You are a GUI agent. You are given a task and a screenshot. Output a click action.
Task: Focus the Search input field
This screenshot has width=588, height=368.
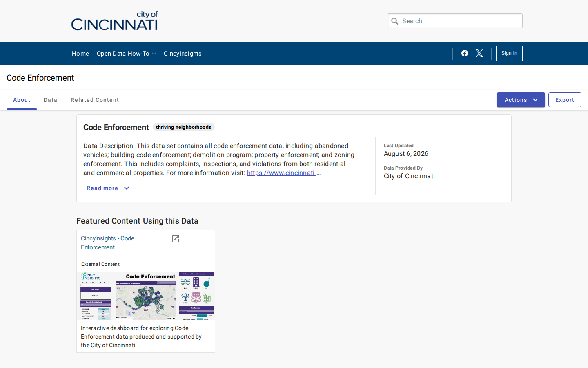pos(455,21)
